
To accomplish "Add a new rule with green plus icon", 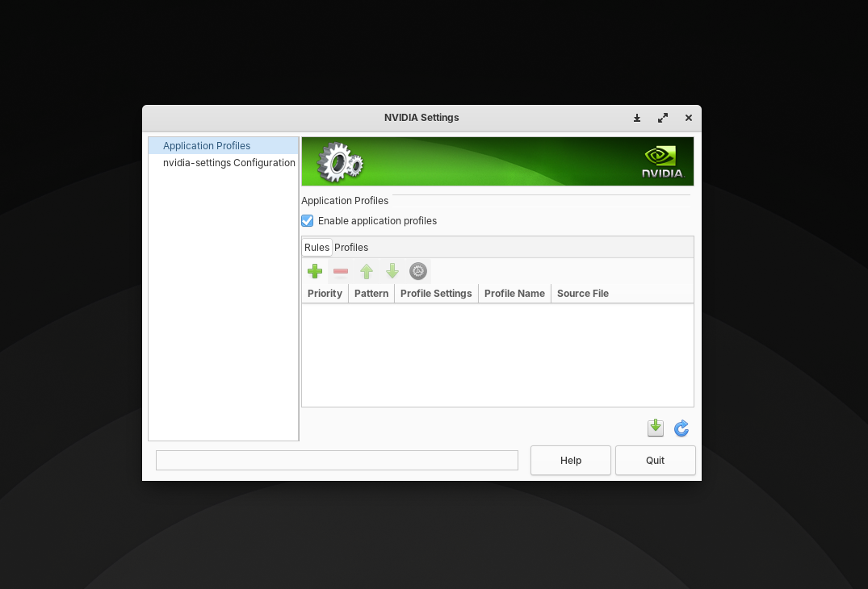I will click(315, 271).
